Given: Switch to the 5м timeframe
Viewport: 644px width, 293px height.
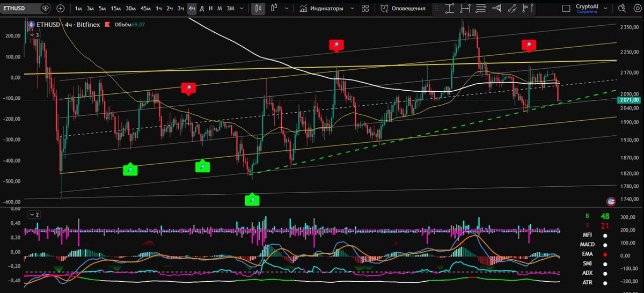Looking at the screenshot, I should coord(103,9).
